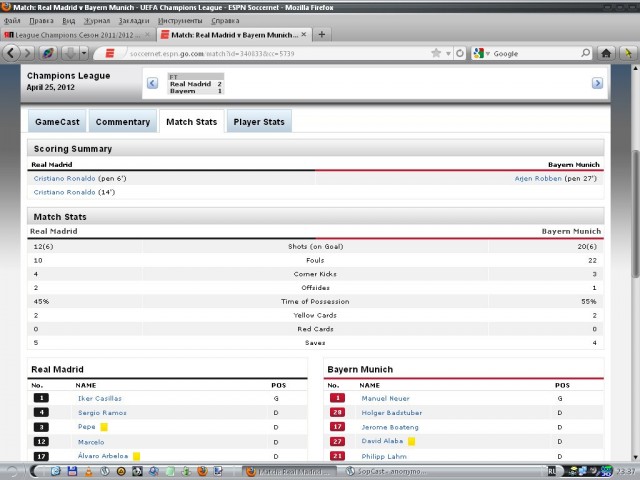
Task: Open Manuel Neuer player link
Action: 385,398
